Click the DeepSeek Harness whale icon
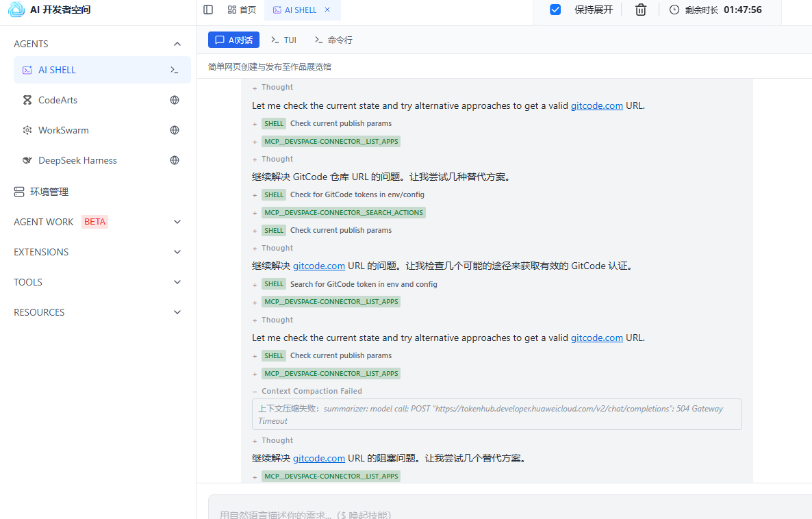Image resolution: width=812 pixels, height=519 pixels. pos(27,160)
